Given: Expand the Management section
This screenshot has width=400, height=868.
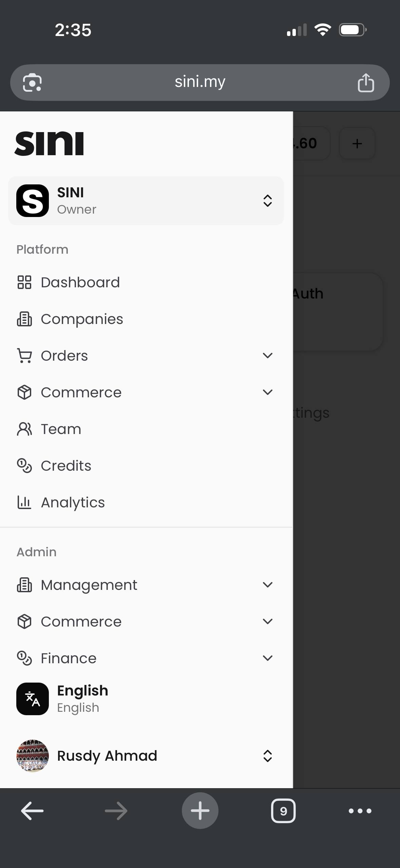Looking at the screenshot, I should coord(267,585).
